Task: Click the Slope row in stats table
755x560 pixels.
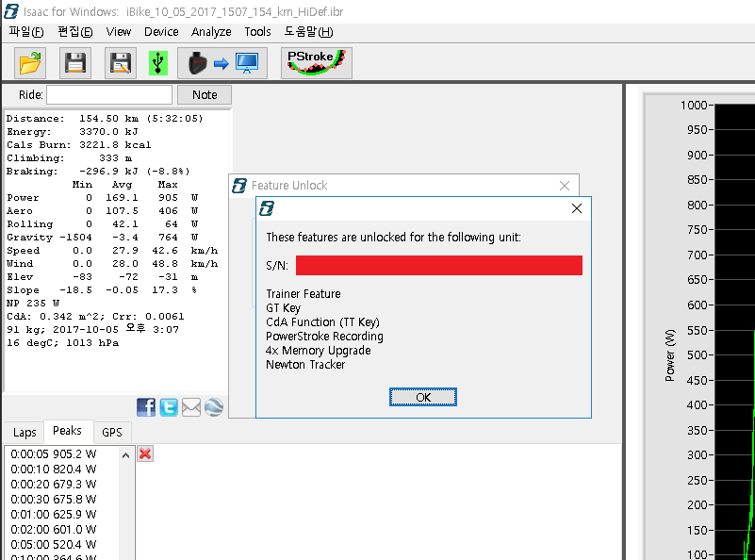Action: click(x=102, y=289)
